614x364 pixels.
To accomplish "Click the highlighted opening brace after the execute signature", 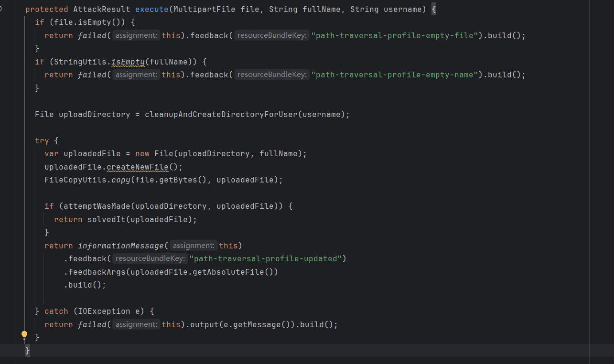I will pos(434,10).
